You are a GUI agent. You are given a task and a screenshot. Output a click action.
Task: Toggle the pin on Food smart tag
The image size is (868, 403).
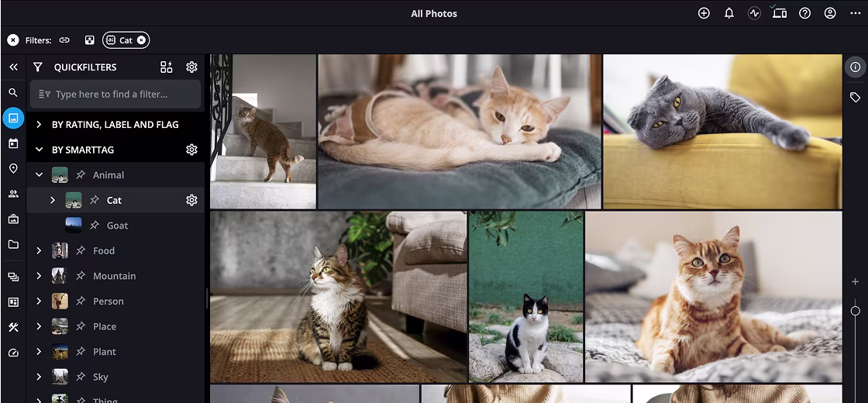(81, 251)
